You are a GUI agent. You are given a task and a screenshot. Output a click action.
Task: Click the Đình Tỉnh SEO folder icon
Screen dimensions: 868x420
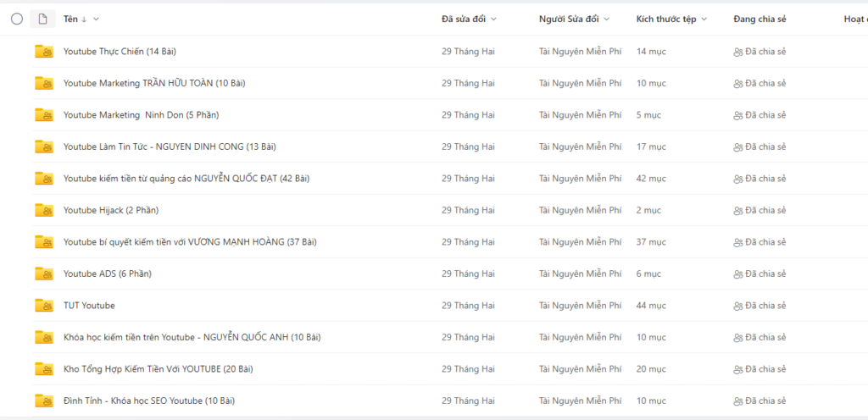(43, 401)
